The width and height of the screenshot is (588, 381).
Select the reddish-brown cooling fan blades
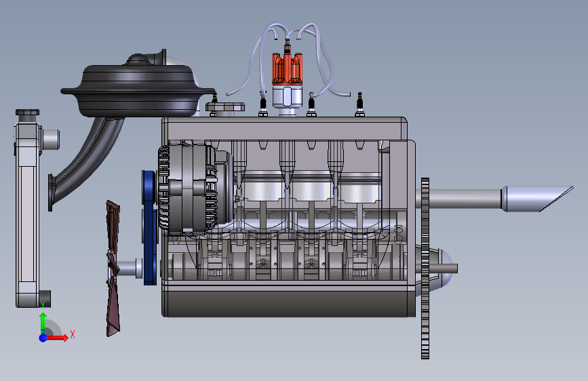[x=113, y=268]
